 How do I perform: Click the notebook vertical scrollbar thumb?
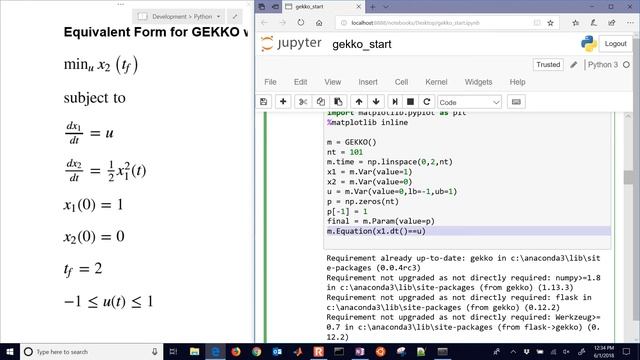[629, 177]
